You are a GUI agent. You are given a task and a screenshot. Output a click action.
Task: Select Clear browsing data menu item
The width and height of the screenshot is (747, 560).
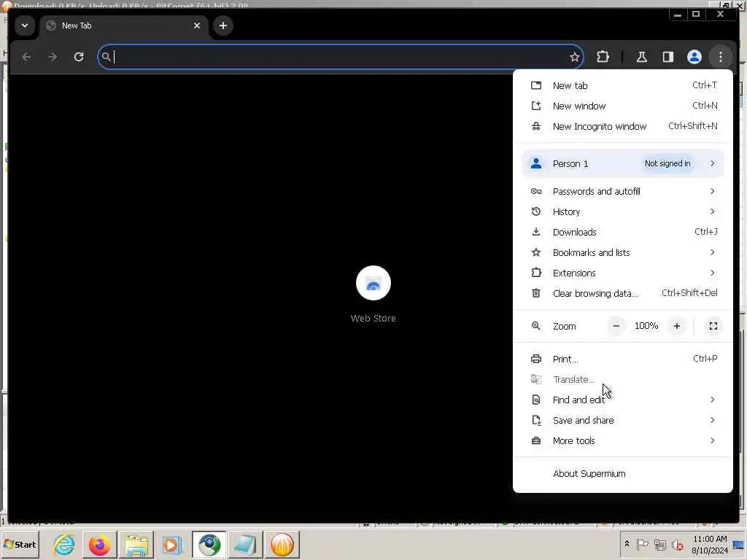[x=623, y=293]
